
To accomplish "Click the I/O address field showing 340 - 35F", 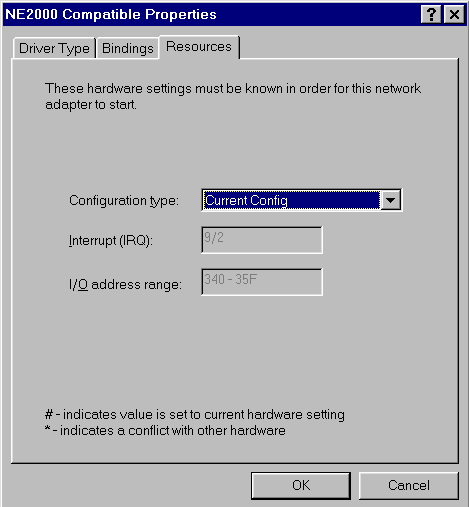I will [x=262, y=282].
